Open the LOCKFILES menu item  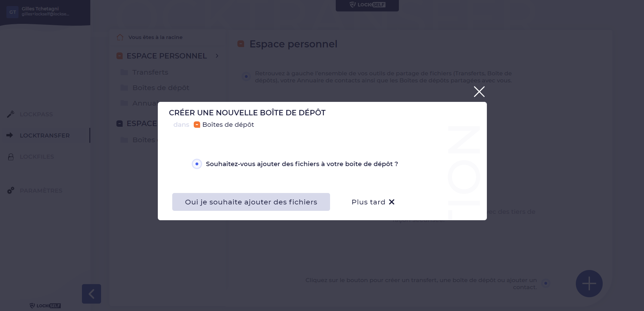37,157
